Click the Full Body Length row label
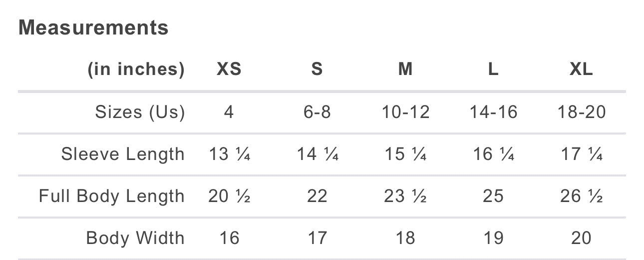Viewport: 644px width, 260px height. [x=112, y=196]
